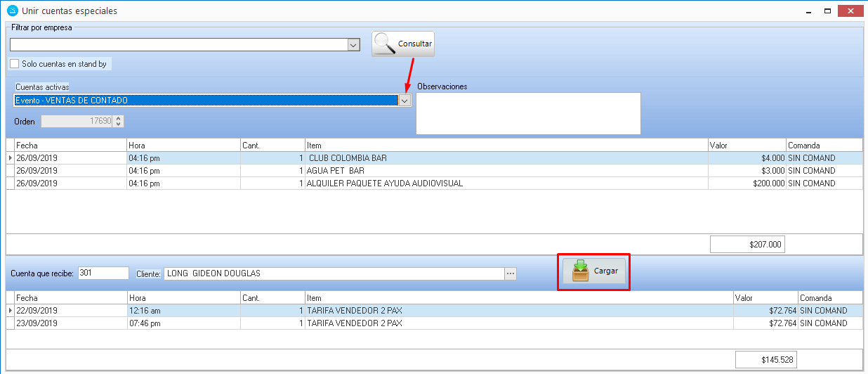Click the Consultar magnifying glass button
Viewport: 868px width, 374px height.
pos(402,44)
